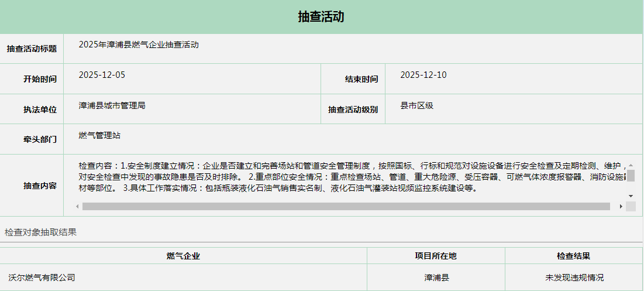Click the 抽查活动 page title header

pos(321,16)
